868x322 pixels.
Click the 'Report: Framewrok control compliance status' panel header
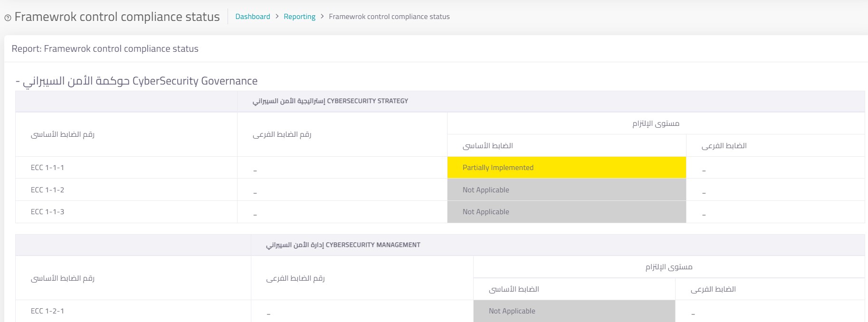coord(105,49)
